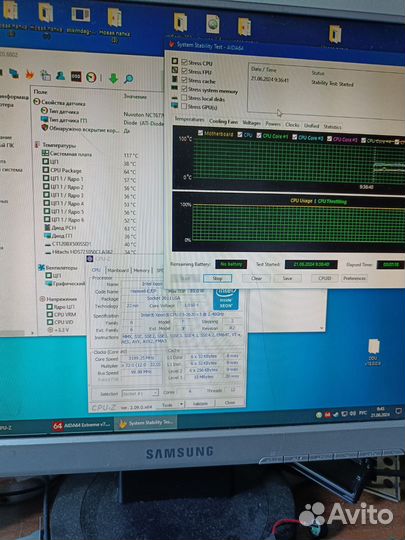Uncheck the Stress cache checkbox
The width and height of the screenshot is (405, 540).
click(x=184, y=80)
